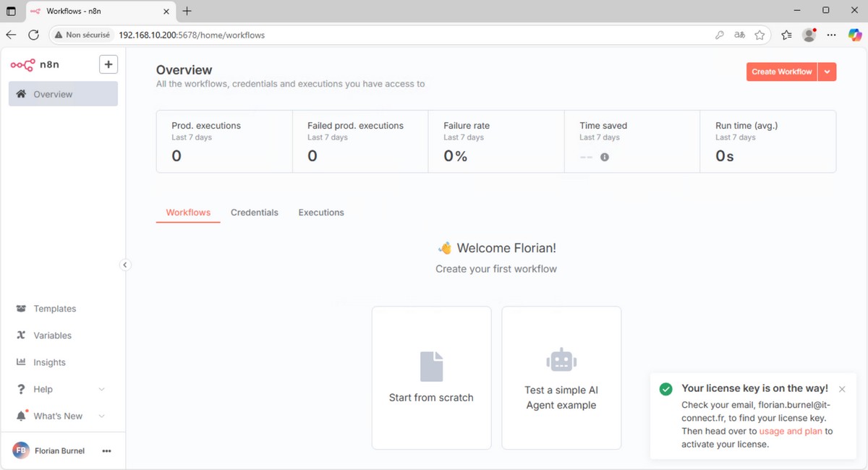Click the info icon beside Time saved
Viewport: 868px width, 470px height.
pos(605,156)
